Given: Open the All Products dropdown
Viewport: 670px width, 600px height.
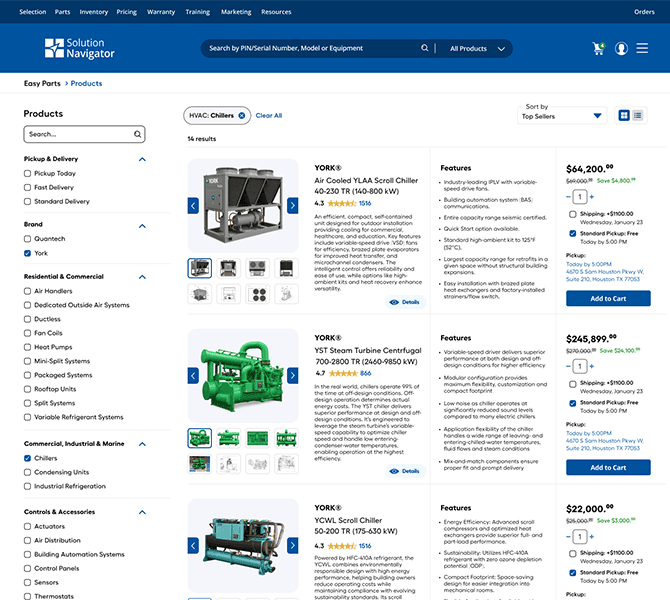Looking at the screenshot, I should [477, 49].
